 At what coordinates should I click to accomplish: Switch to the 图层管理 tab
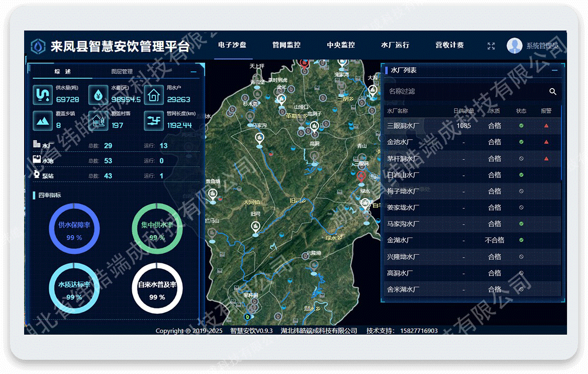point(122,72)
